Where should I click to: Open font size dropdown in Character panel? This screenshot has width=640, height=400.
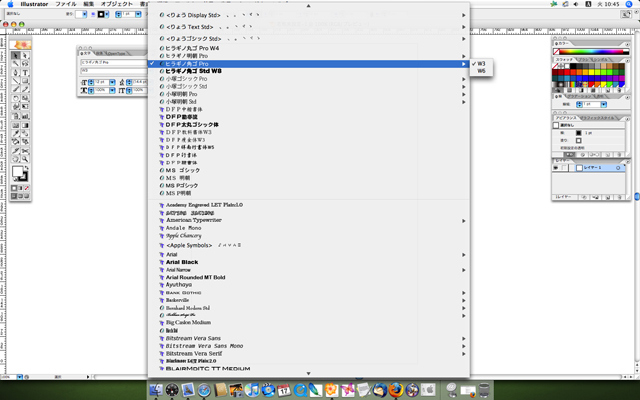coord(112,82)
